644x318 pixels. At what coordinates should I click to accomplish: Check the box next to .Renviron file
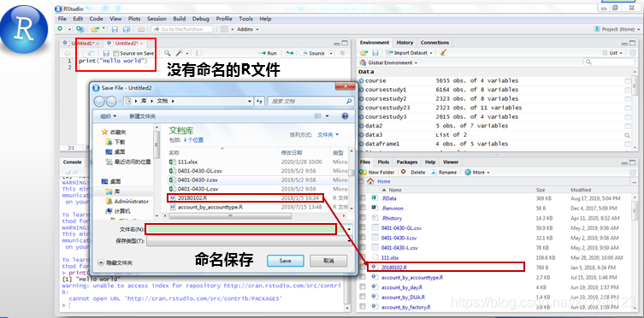pyautogui.click(x=363, y=208)
